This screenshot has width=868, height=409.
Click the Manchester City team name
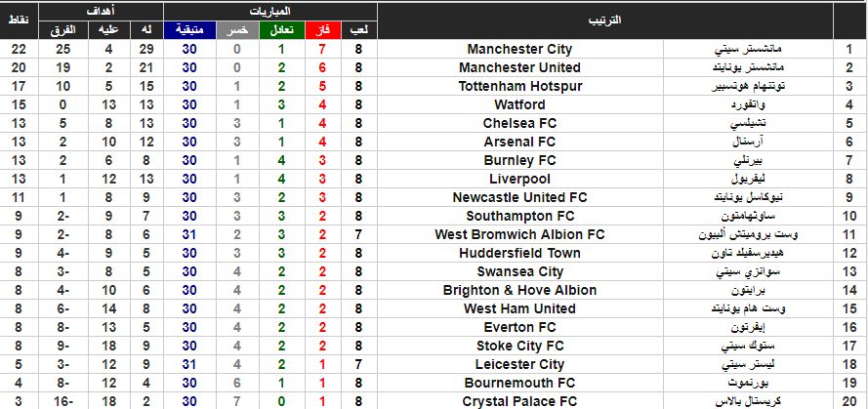point(519,49)
